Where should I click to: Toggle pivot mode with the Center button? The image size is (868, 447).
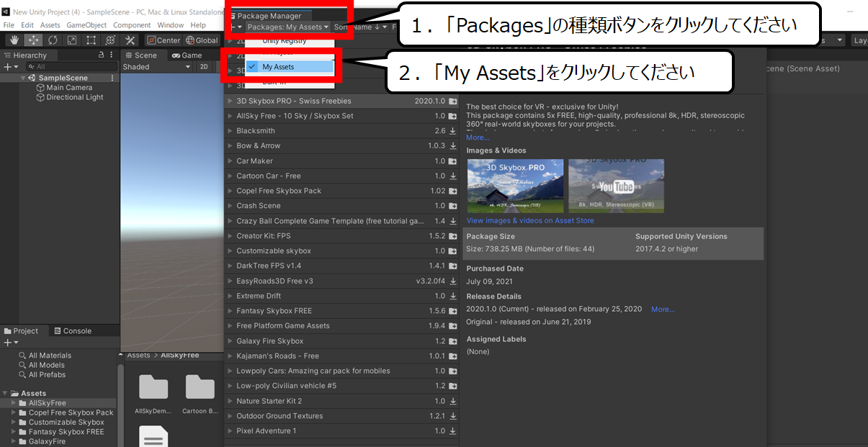point(164,40)
